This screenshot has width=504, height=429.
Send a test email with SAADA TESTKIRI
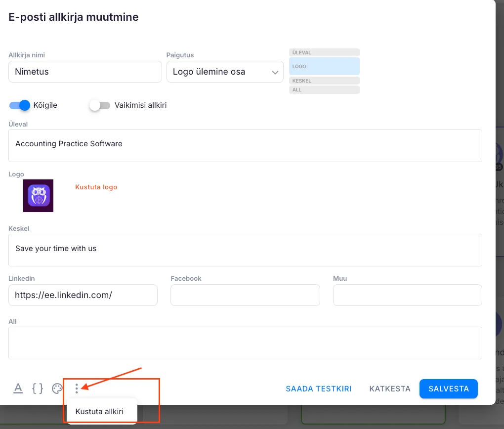[x=318, y=388]
